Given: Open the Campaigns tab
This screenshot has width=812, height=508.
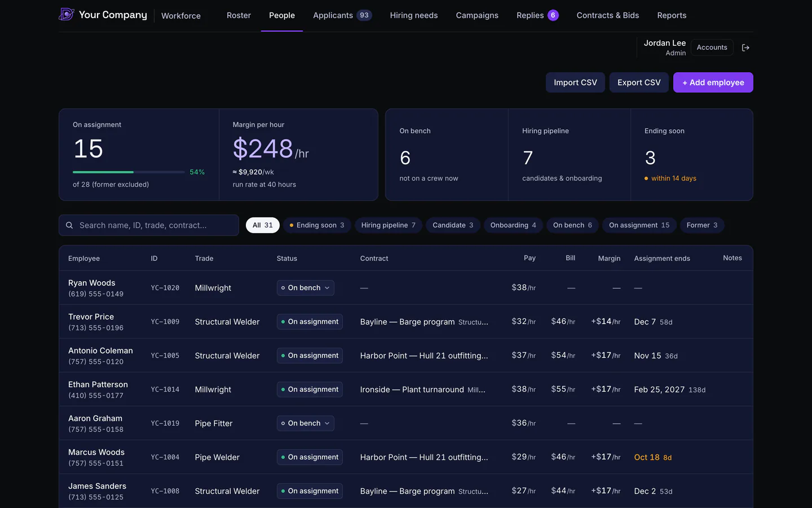Looking at the screenshot, I should [x=477, y=15].
